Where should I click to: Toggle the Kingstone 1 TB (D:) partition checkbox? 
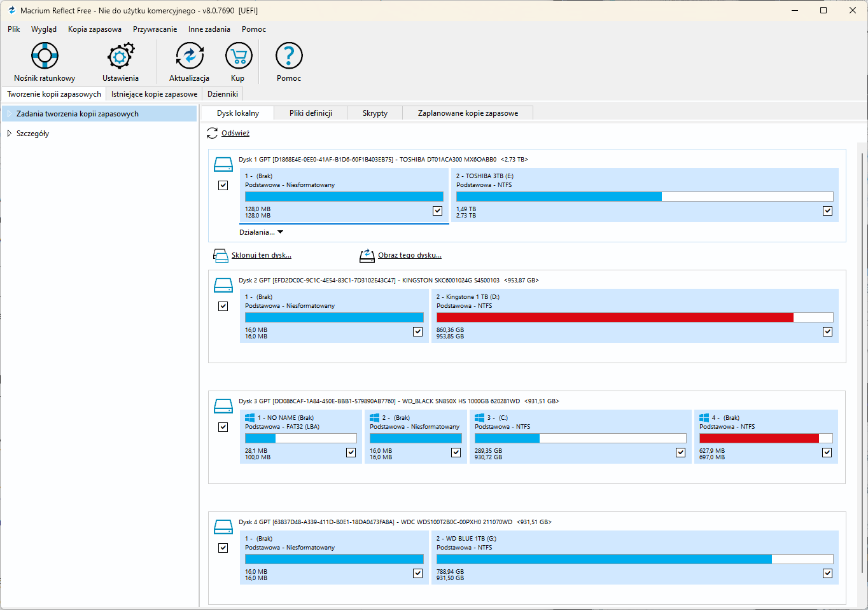(827, 331)
